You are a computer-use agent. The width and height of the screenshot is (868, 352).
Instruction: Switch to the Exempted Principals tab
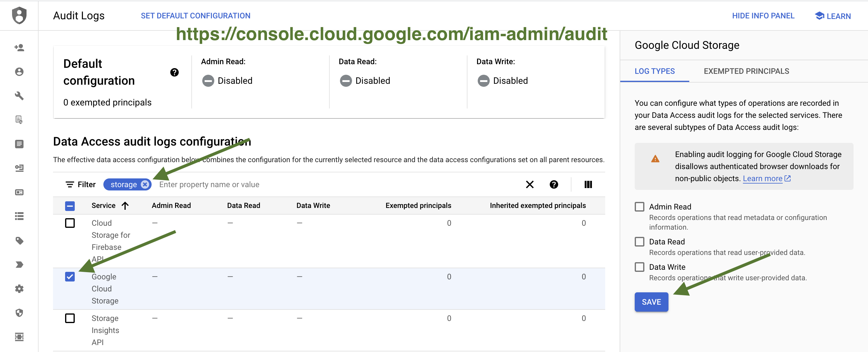746,71
